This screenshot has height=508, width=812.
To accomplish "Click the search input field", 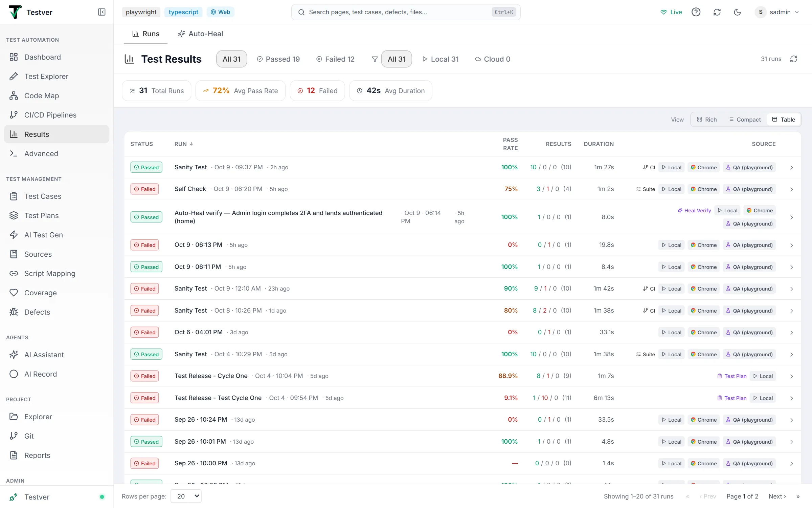I will [406, 12].
